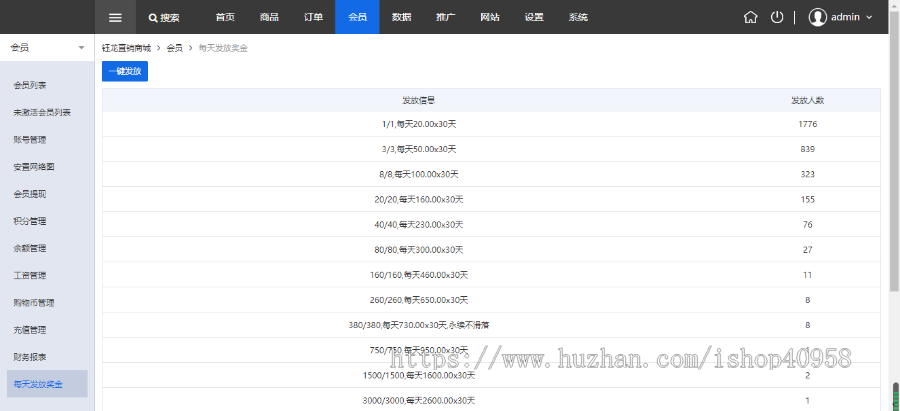Select row 1/1,每天20.00x30天
This screenshot has height=411, width=900.
click(491, 124)
